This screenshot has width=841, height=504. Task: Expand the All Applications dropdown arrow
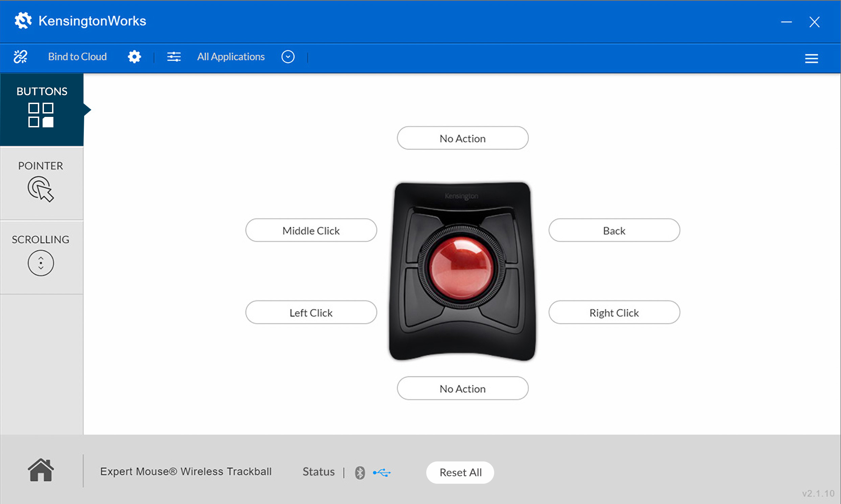point(288,57)
